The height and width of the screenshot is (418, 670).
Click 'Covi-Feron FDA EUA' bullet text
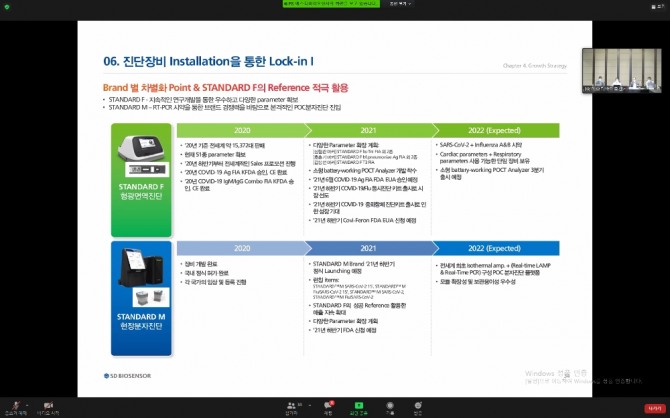[x=364, y=221]
